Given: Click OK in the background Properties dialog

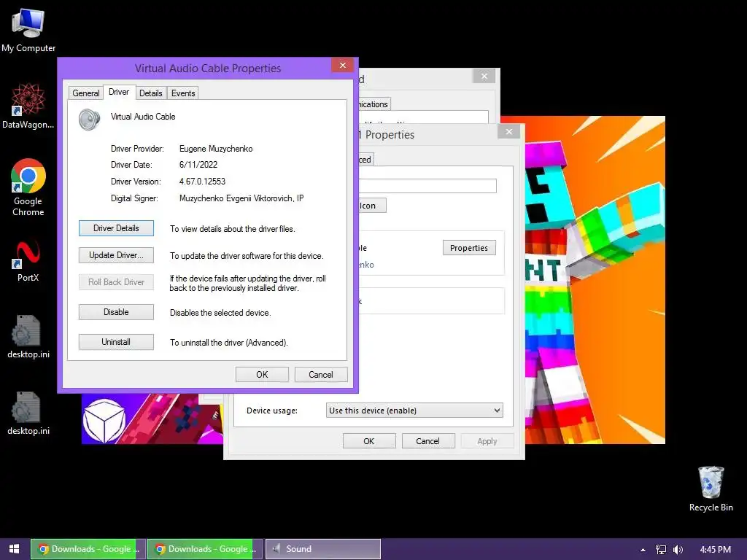Looking at the screenshot, I should 368,441.
